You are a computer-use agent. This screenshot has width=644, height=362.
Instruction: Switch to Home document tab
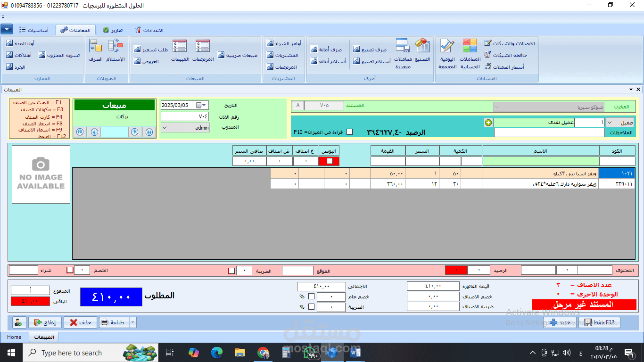pyautogui.click(x=14, y=337)
